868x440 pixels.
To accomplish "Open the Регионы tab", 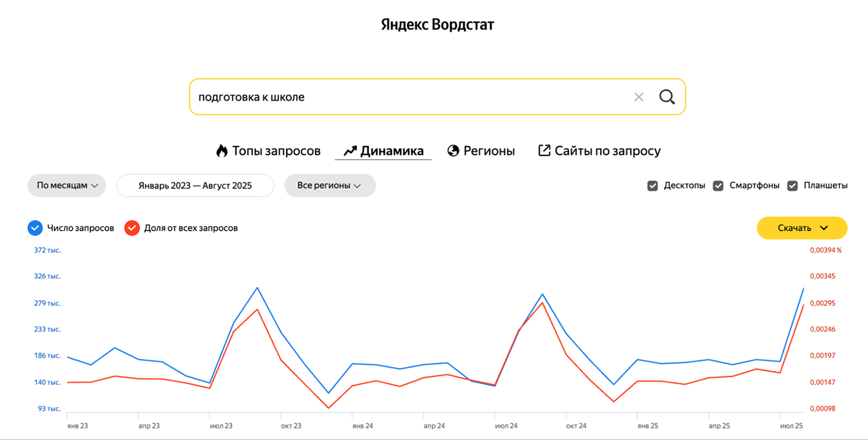I will click(481, 151).
